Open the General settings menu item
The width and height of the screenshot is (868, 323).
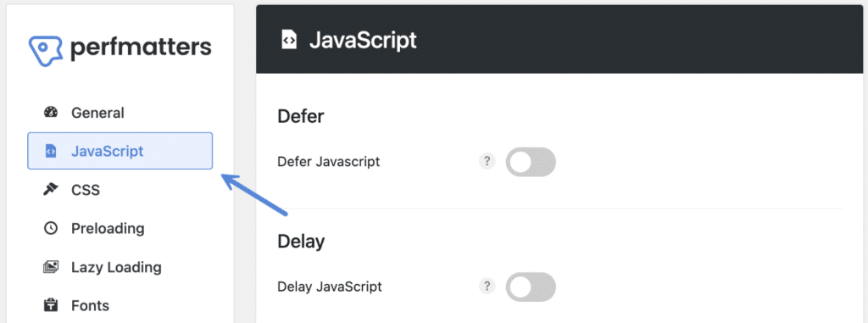tap(97, 113)
